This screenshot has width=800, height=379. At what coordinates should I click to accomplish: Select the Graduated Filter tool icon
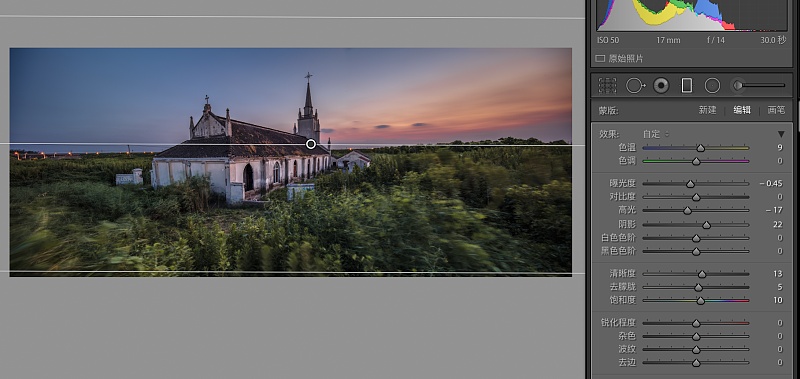[x=687, y=85]
